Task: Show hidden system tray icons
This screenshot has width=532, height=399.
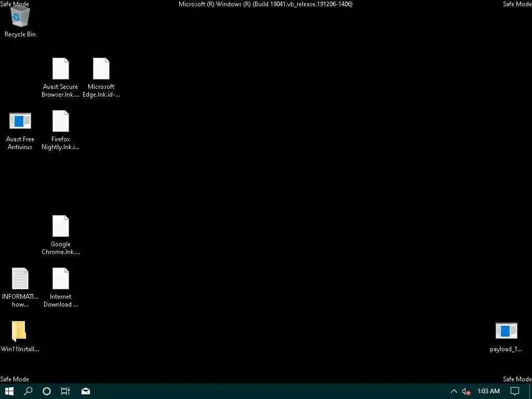Action: click(x=454, y=391)
